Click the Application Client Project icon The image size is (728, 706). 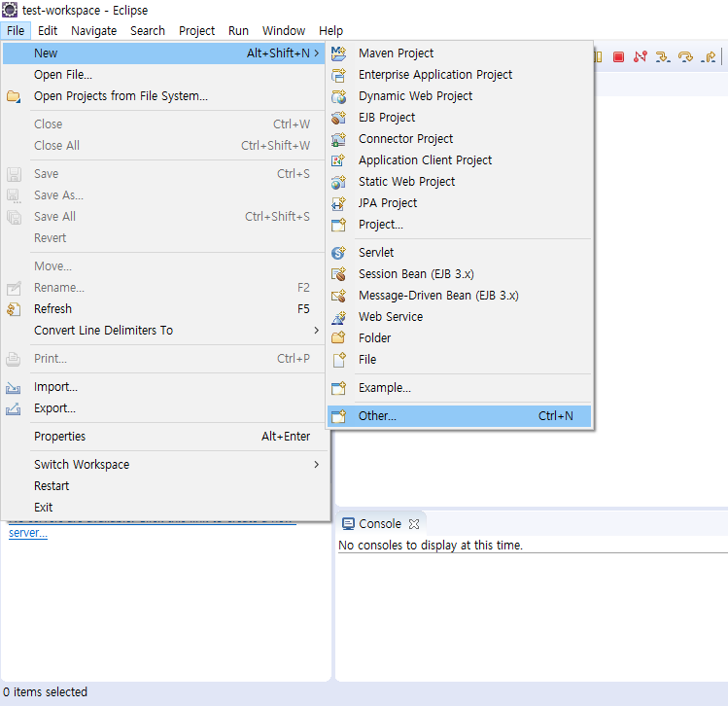pyautogui.click(x=338, y=160)
